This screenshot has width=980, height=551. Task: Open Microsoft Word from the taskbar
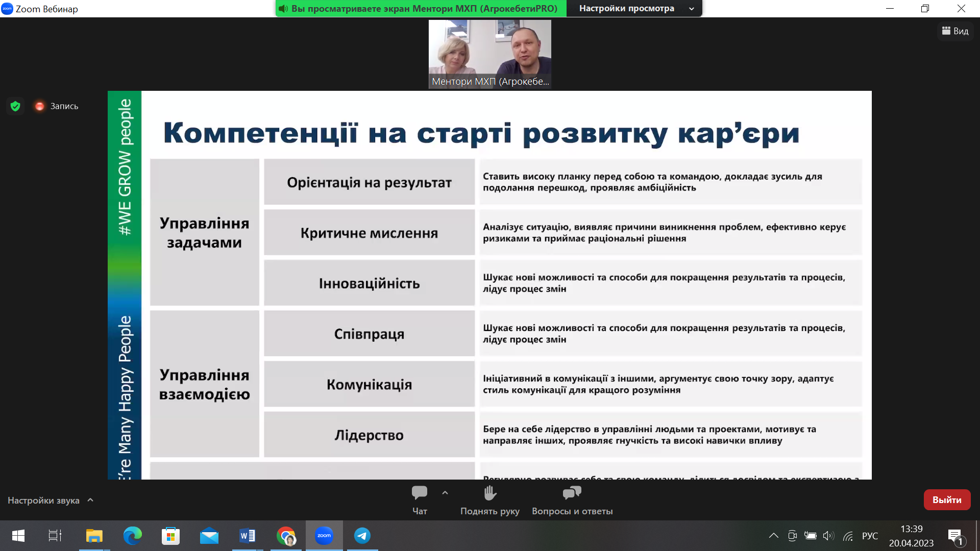click(x=248, y=536)
